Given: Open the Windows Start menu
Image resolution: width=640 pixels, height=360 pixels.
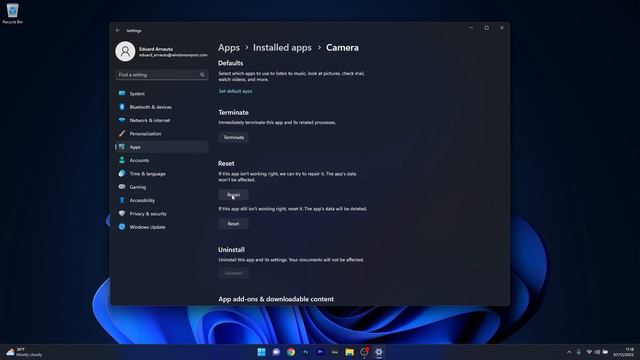Looking at the screenshot, I should point(262,352).
